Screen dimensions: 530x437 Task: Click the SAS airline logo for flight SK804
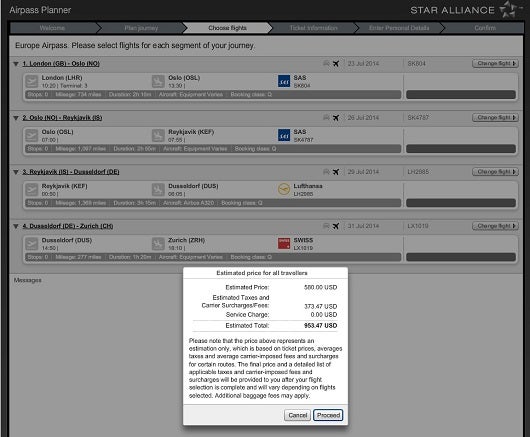pos(284,81)
